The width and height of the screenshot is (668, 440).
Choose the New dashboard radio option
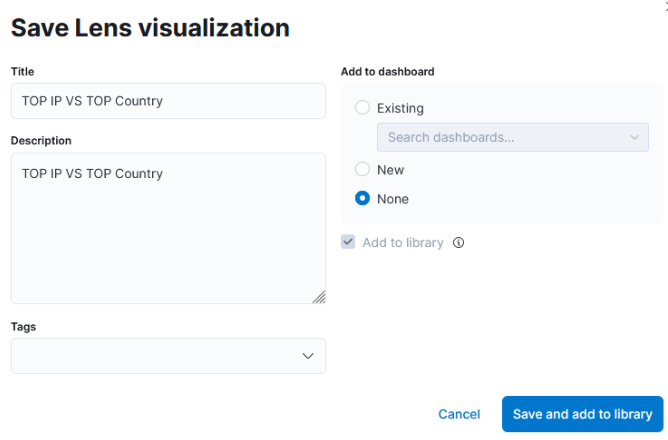point(363,170)
